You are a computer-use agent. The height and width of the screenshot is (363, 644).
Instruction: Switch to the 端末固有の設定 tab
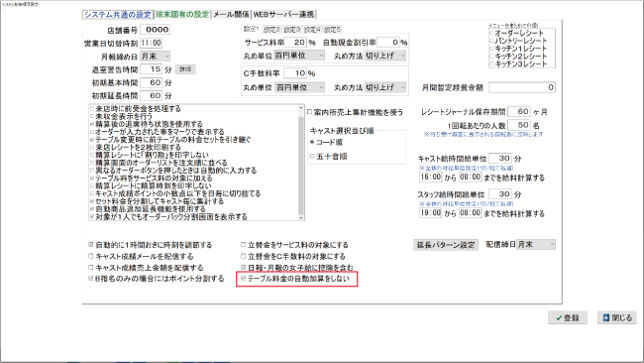[182, 15]
